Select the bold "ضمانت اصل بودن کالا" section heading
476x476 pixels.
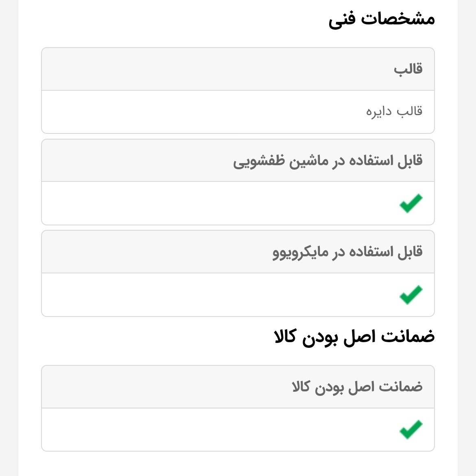click(x=354, y=337)
